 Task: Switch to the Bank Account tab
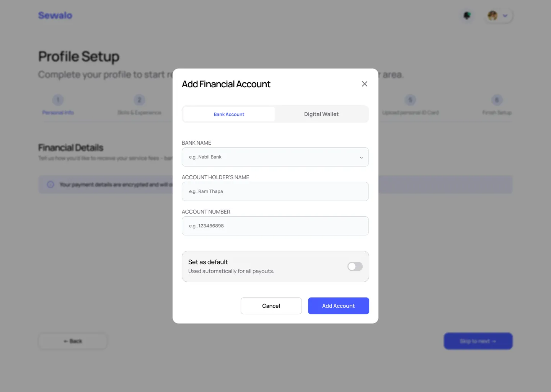point(229,114)
